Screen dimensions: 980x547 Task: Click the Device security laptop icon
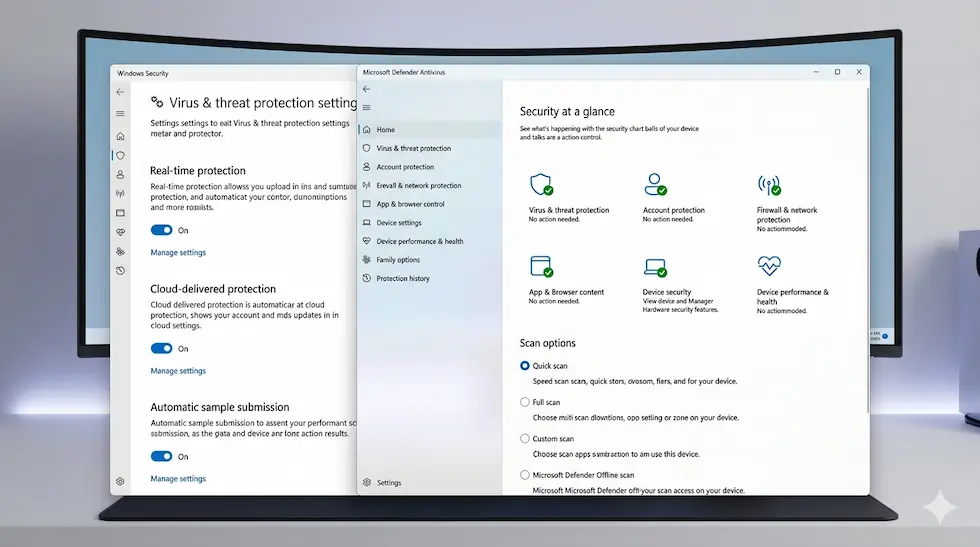coord(655,267)
